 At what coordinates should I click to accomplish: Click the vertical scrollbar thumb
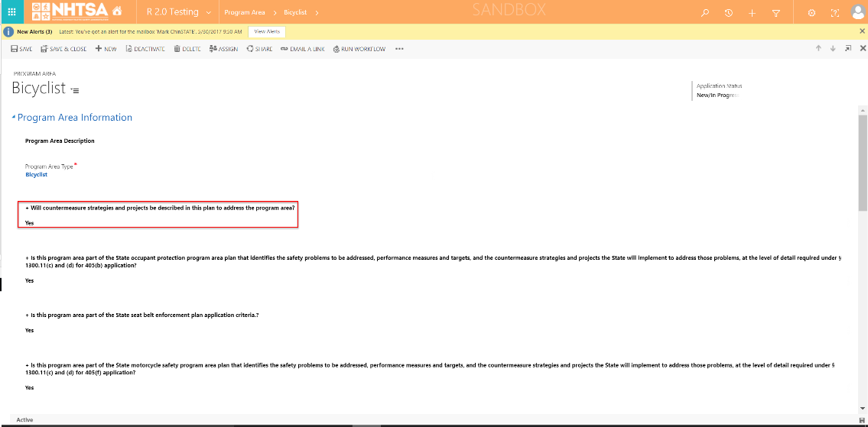863,163
